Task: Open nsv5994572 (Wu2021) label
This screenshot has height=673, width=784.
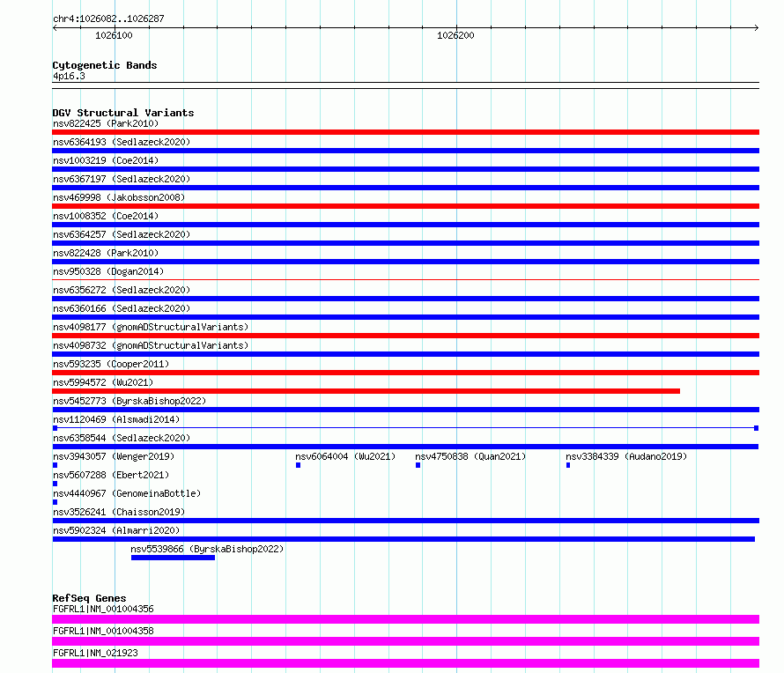Action: click(103, 382)
